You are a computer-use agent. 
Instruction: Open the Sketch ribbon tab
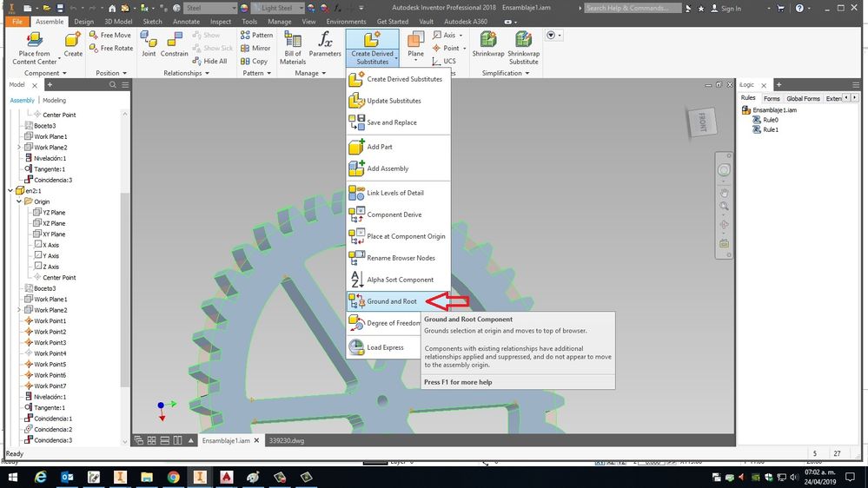coord(152,22)
